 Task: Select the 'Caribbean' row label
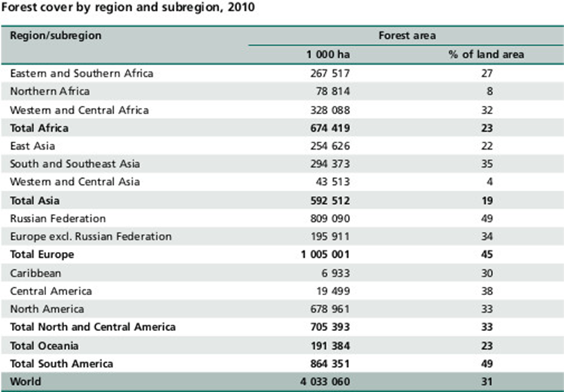tap(35, 274)
